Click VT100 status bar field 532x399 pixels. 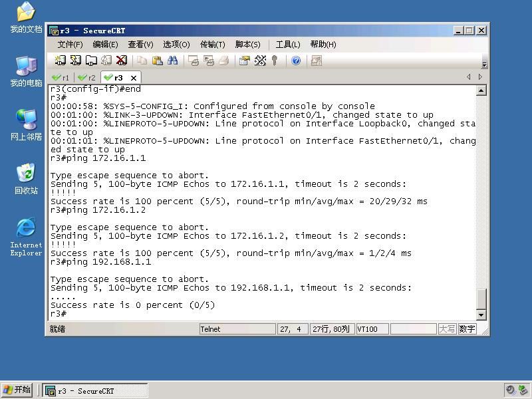click(372, 329)
